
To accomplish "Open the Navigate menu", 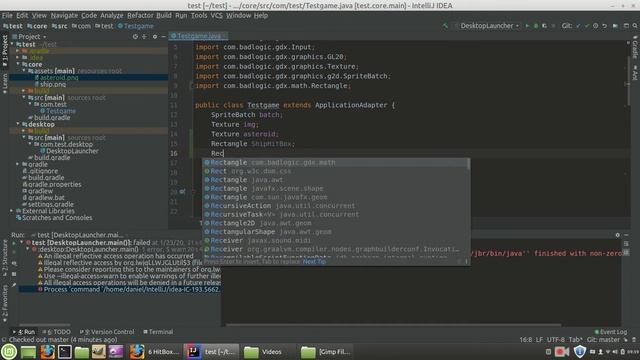I will point(64,16).
